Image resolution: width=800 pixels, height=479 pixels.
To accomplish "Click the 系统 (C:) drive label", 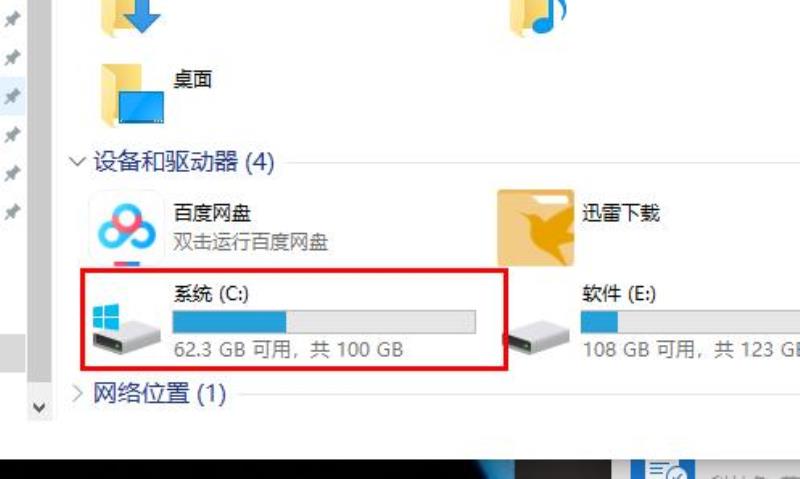I will [211, 293].
